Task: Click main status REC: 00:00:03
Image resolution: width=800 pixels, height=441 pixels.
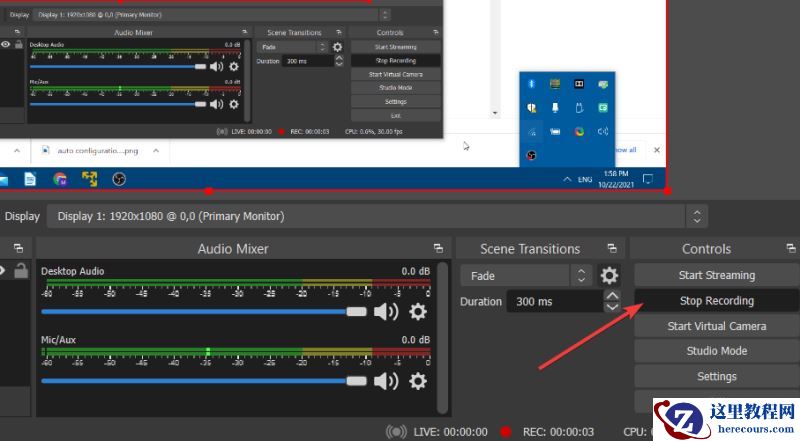Action: pos(558,432)
